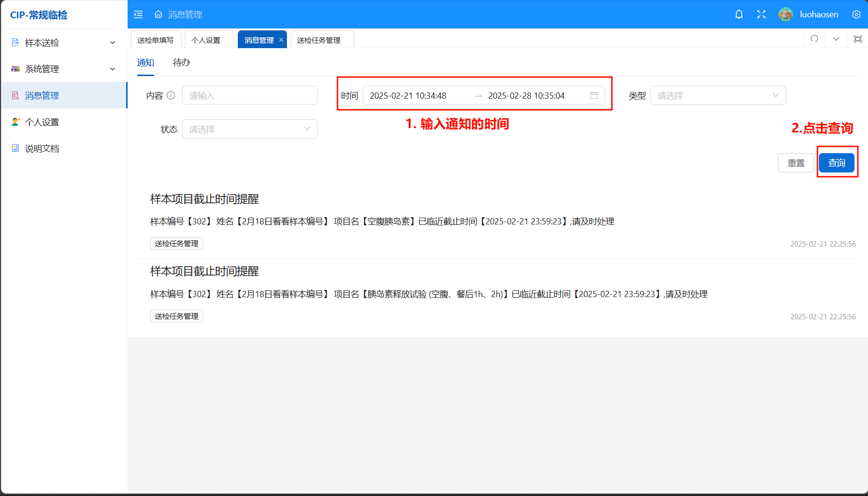
Task: Open the calendar icon in time range
Action: point(594,95)
